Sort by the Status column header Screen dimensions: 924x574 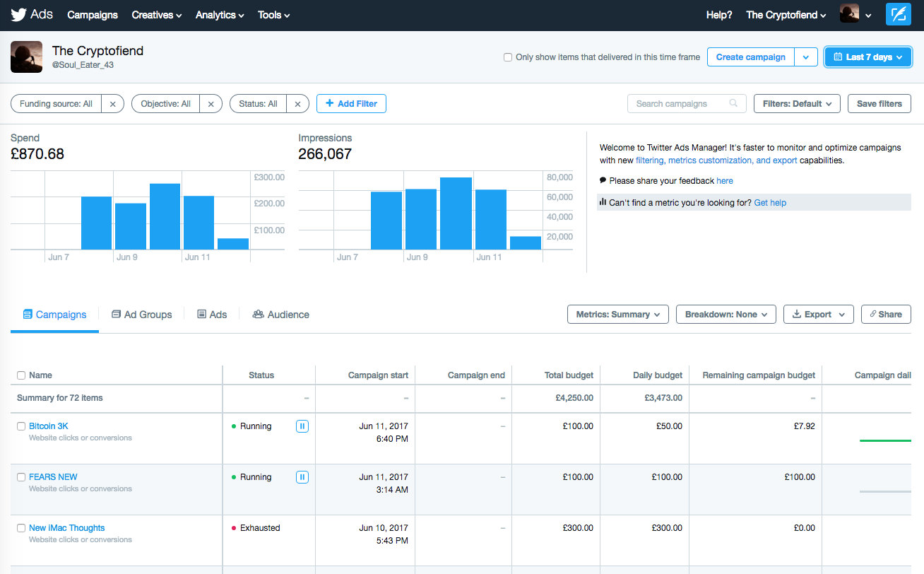click(x=261, y=375)
